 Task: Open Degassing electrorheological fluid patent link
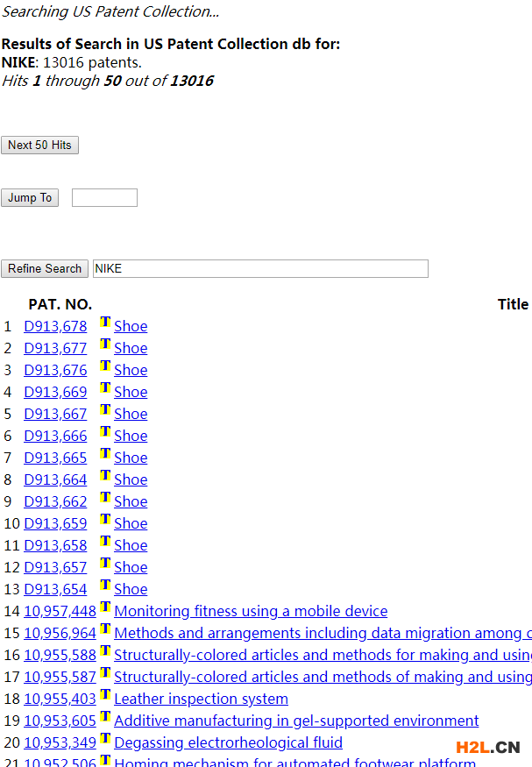coord(229,742)
